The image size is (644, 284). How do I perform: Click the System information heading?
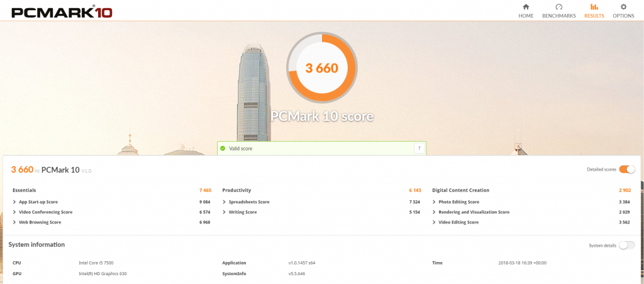(x=36, y=244)
